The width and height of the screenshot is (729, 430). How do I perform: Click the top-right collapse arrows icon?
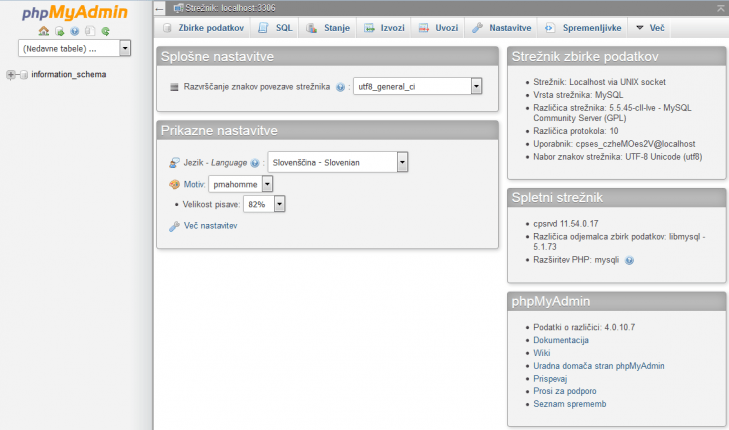point(721,8)
